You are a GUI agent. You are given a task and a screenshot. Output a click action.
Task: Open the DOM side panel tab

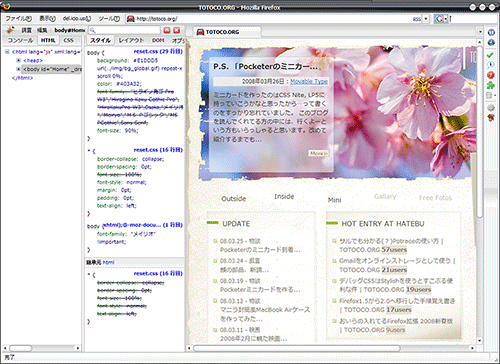pyautogui.click(x=158, y=40)
